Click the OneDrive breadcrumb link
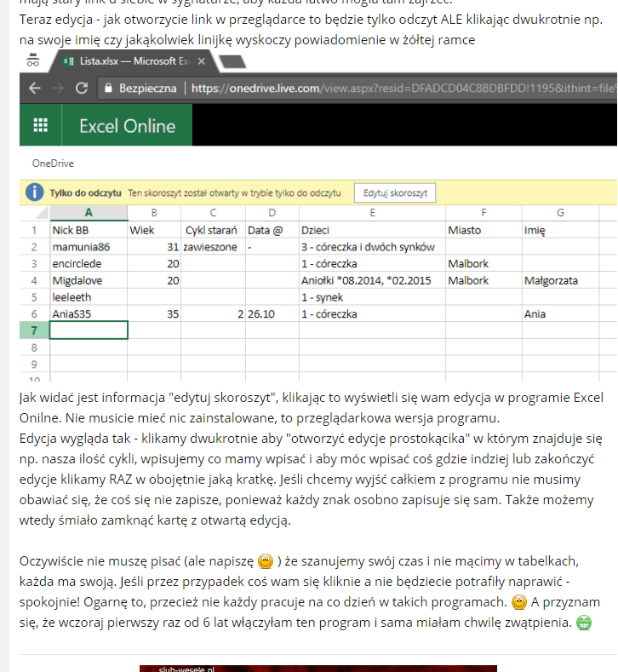 click(53, 164)
